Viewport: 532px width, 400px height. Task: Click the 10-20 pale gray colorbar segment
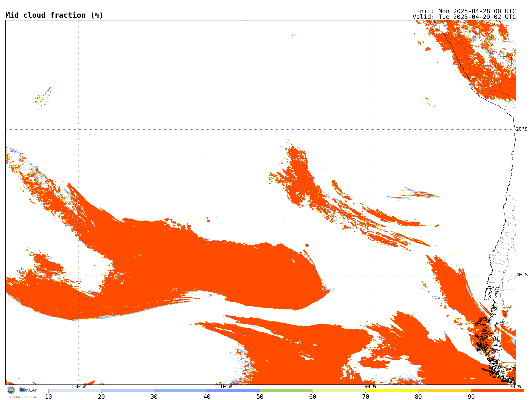coord(75,391)
